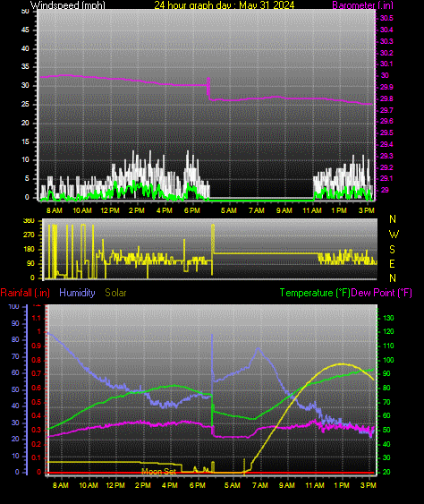The image size is (424, 504).
Task: Click the 24 hour graph day title
Action: pyautogui.click(x=225, y=4)
